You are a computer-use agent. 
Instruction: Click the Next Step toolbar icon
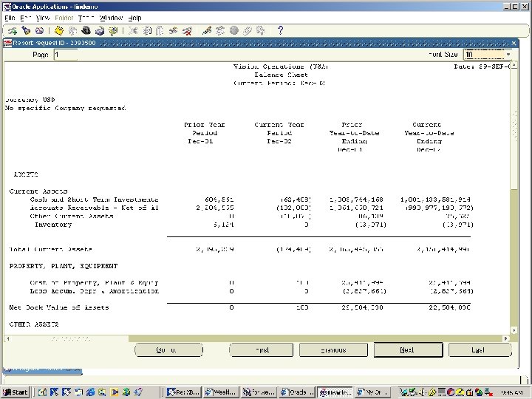coord(72,31)
